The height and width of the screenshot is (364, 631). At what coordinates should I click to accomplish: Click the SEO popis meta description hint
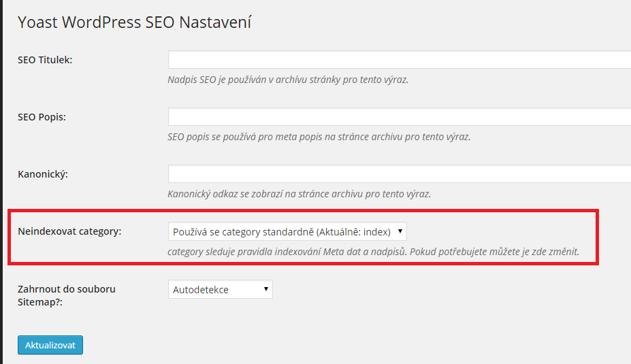pyautogui.click(x=319, y=137)
